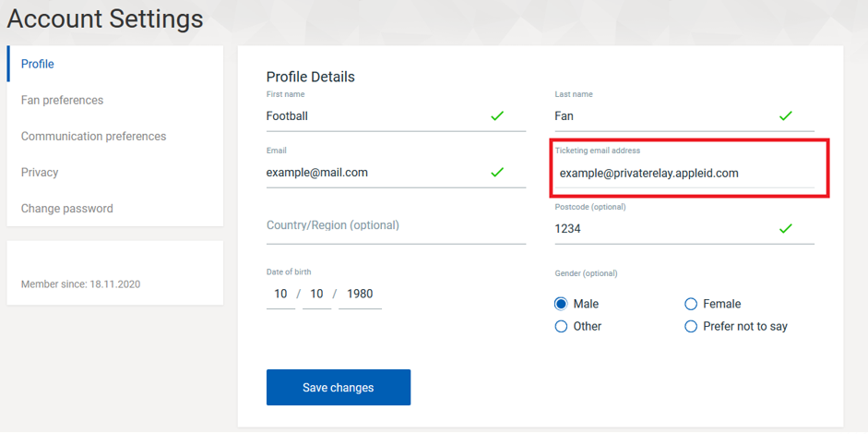The width and height of the screenshot is (868, 434).
Task: Open the Country/Region dropdown
Action: (x=396, y=226)
